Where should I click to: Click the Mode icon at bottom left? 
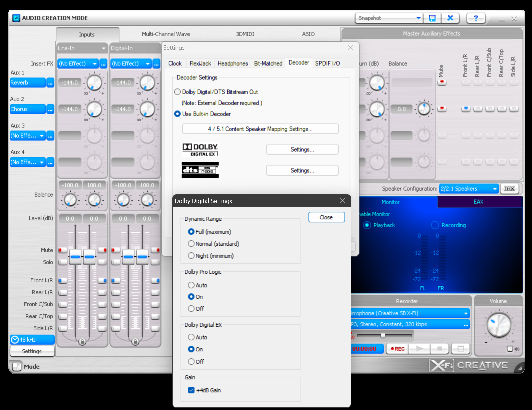17,366
